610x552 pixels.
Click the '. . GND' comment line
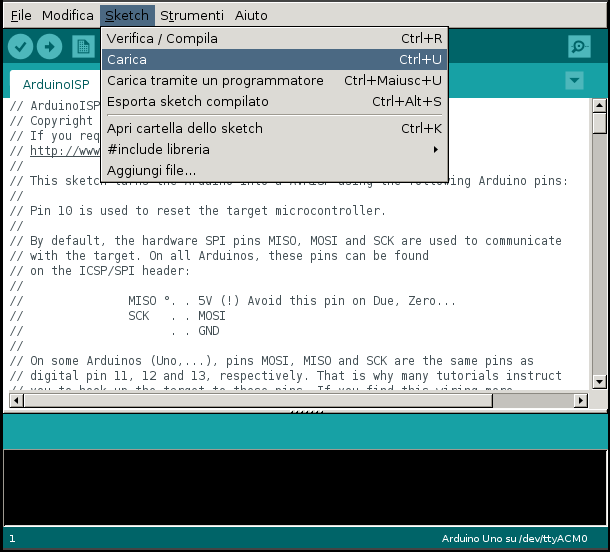pos(114,331)
